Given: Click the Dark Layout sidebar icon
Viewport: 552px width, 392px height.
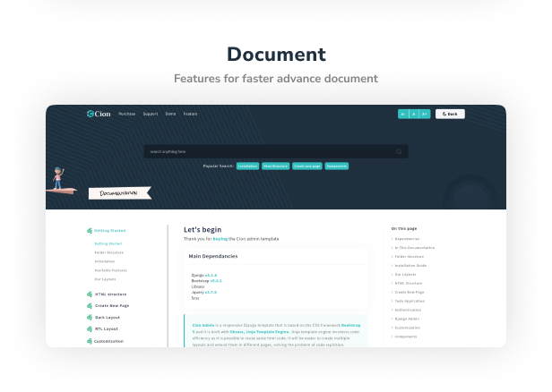Looking at the screenshot, I should [90, 317].
